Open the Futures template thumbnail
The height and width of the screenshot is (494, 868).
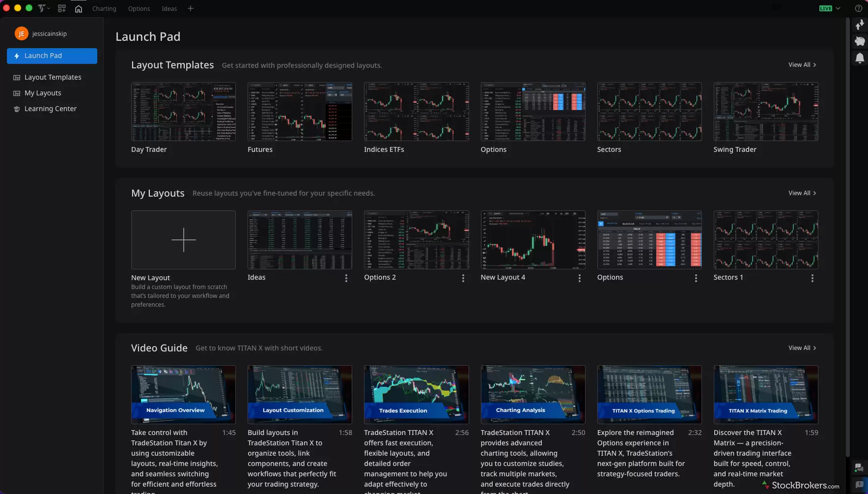click(x=300, y=112)
